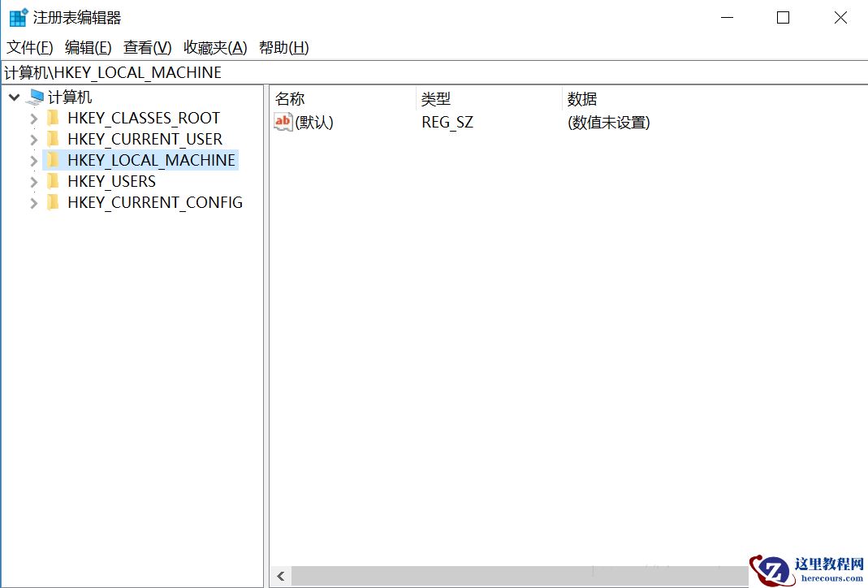The height and width of the screenshot is (588, 868).
Task: Click the HKEY_CURRENT_CONFIG folder icon
Action: coord(52,201)
